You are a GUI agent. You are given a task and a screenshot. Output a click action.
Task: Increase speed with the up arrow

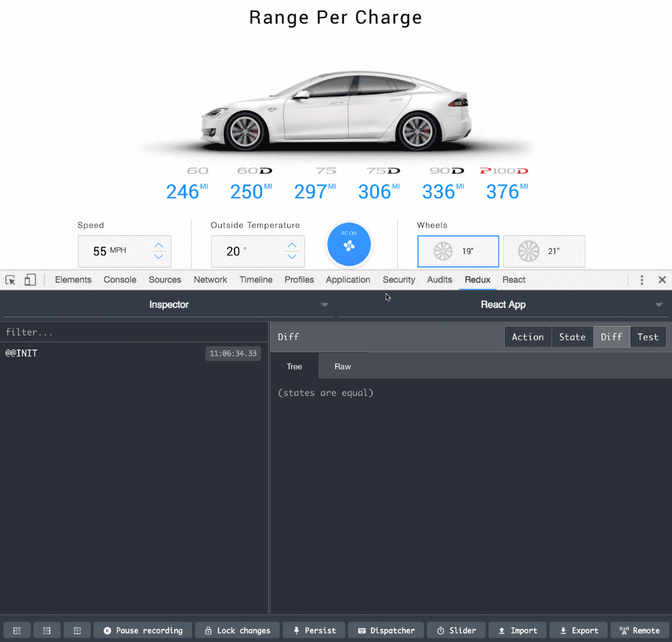point(159,245)
